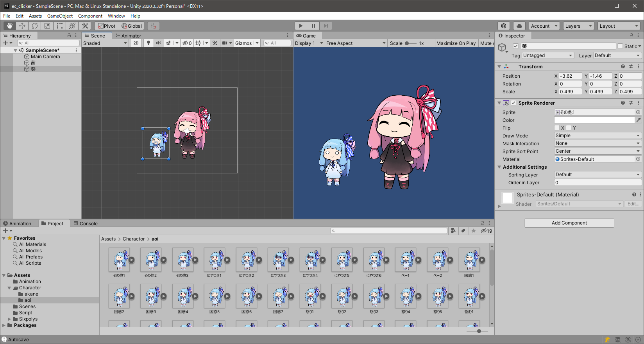Click Charactor in the breadcrumb path
Image resolution: width=644 pixels, height=344 pixels.
(x=134, y=239)
